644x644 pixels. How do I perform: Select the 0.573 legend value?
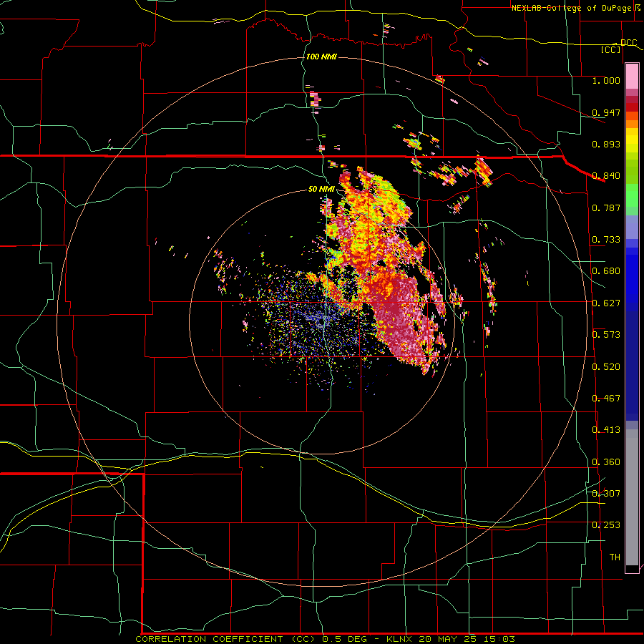click(606, 335)
